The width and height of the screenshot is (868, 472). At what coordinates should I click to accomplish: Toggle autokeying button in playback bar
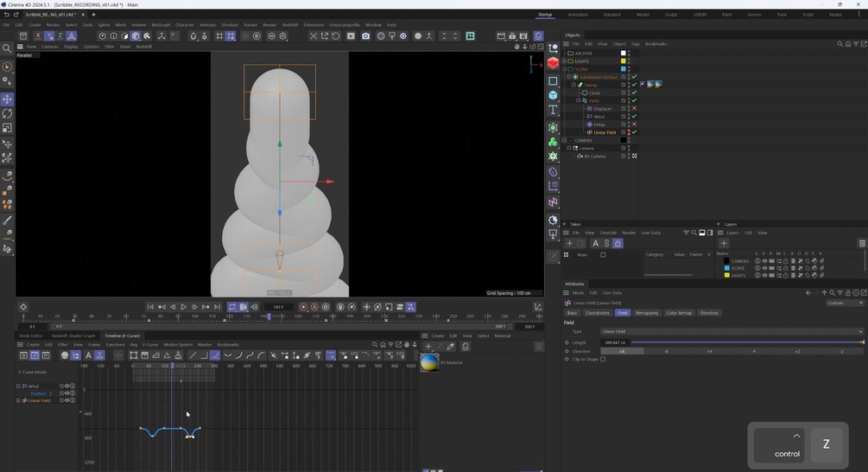(314, 307)
